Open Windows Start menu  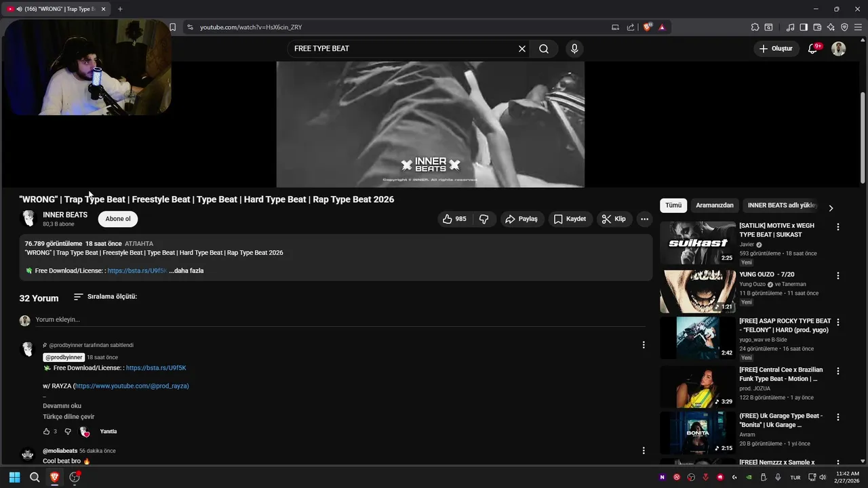(x=14, y=477)
